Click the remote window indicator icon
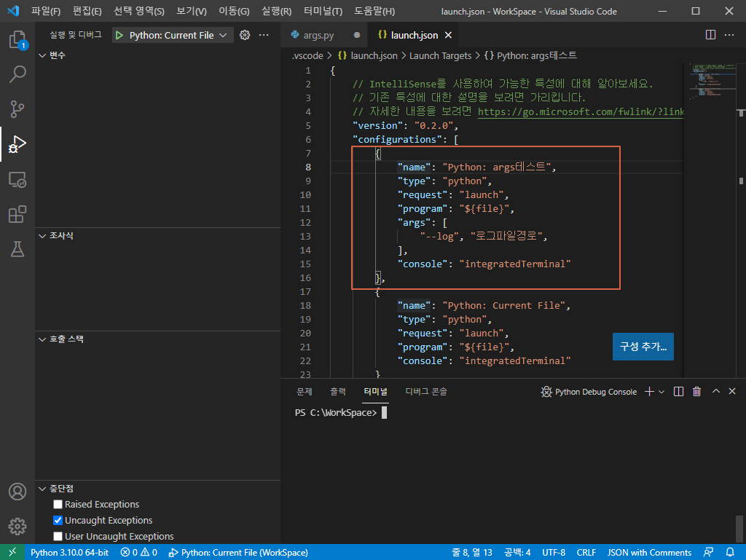This screenshot has height=560, width=746. (12, 552)
